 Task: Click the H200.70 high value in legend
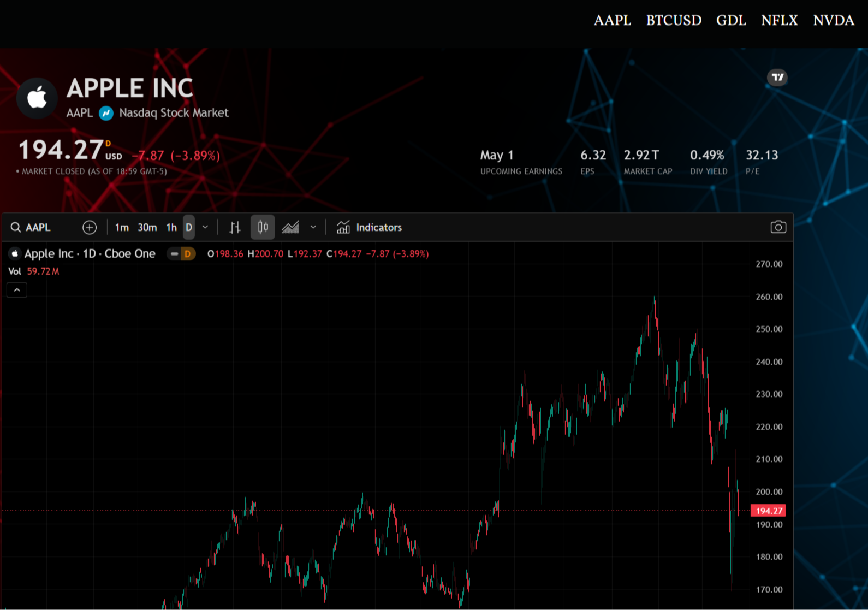pyautogui.click(x=266, y=254)
